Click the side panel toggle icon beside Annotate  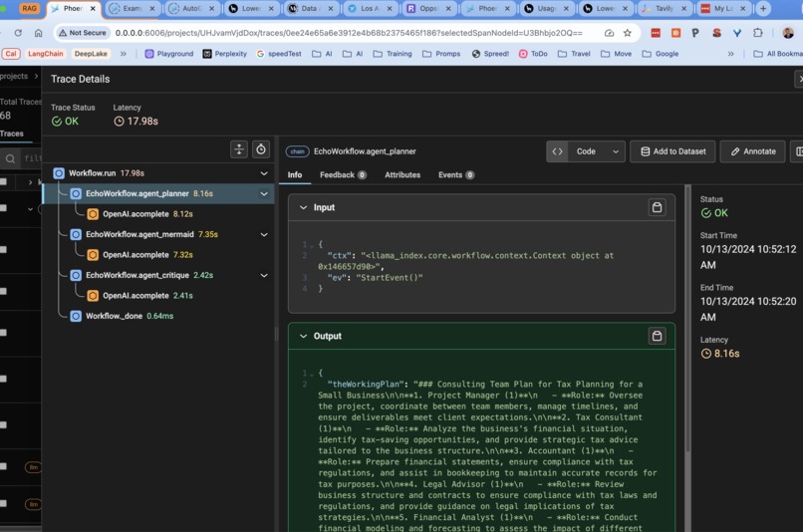coord(798,151)
